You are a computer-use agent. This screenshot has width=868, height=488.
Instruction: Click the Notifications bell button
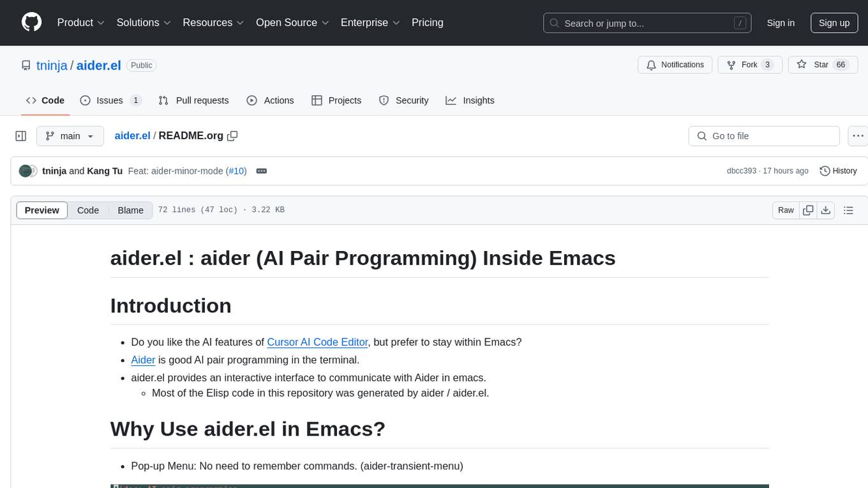(x=675, y=65)
